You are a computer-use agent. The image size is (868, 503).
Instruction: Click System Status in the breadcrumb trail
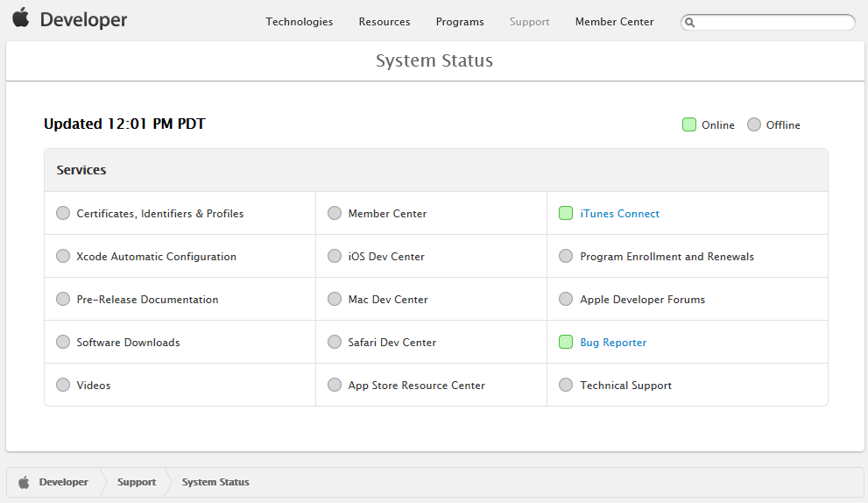[215, 482]
